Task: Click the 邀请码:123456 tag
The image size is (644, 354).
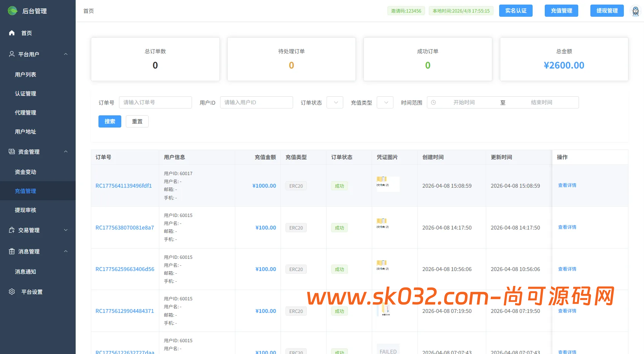Action: point(406,11)
